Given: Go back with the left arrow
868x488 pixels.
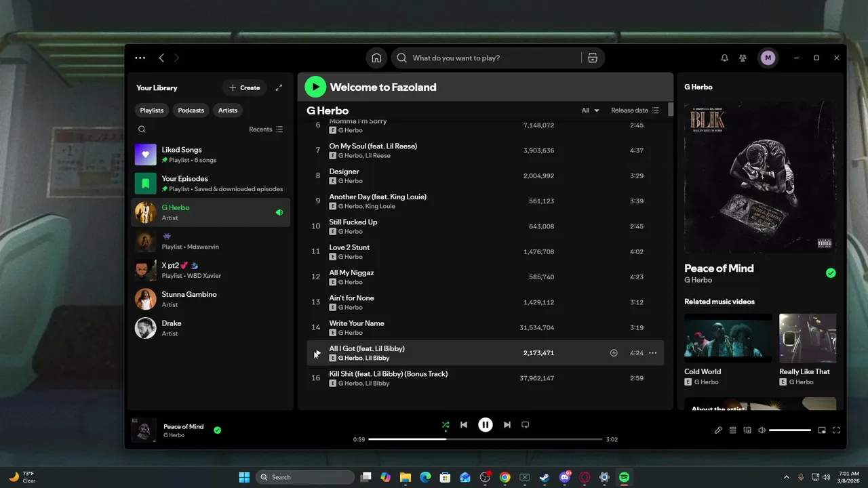Looking at the screenshot, I should 161,58.
